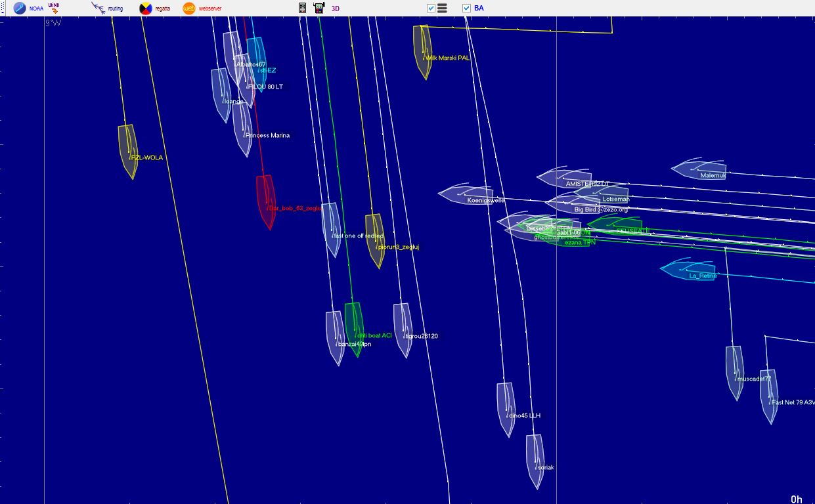Image resolution: width=815 pixels, height=504 pixels.
Task: Select the banzai49lpn boat
Action: pyautogui.click(x=336, y=338)
